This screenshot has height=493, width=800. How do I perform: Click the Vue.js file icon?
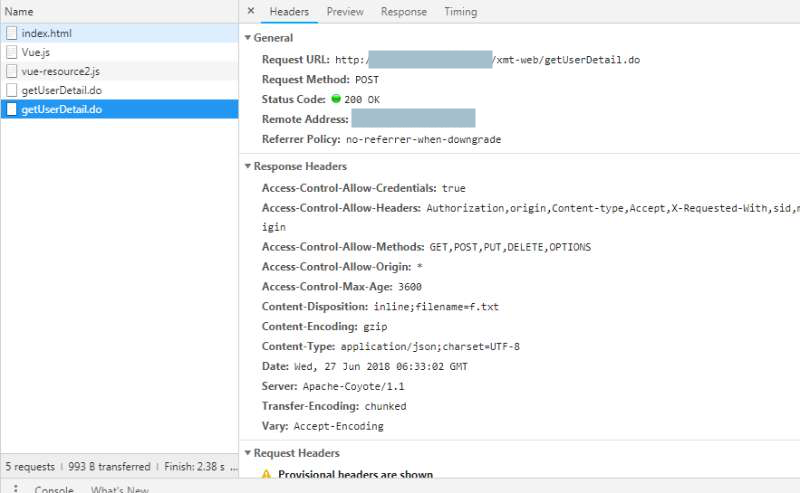click(12, 52)
